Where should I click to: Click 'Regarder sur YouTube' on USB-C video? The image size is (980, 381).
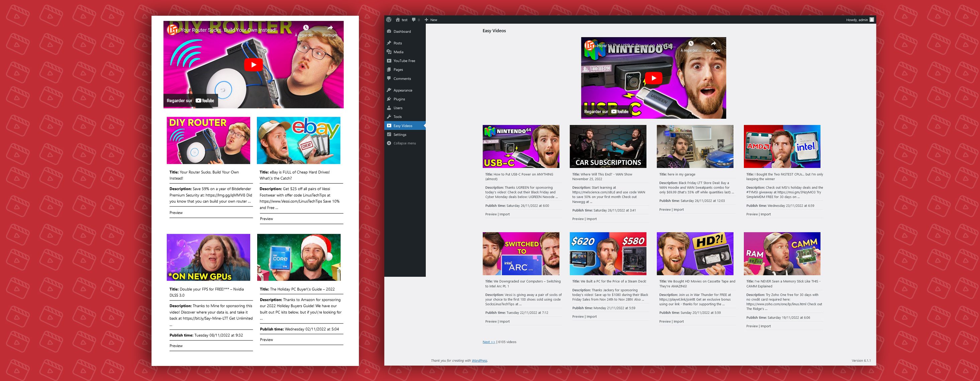coord(606,111)
